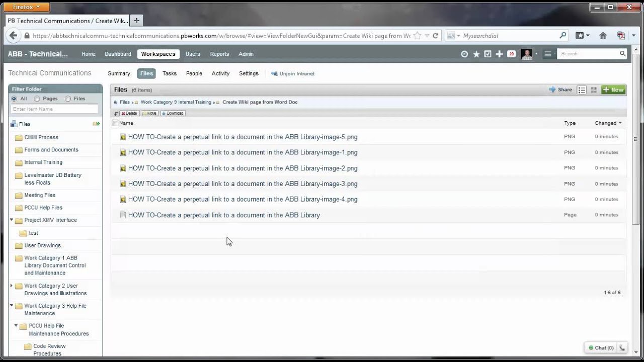This screenshot has width=644, height=362.
Task: Open Firefox bookmarks menu icon
Action: [x=580, y=36]
